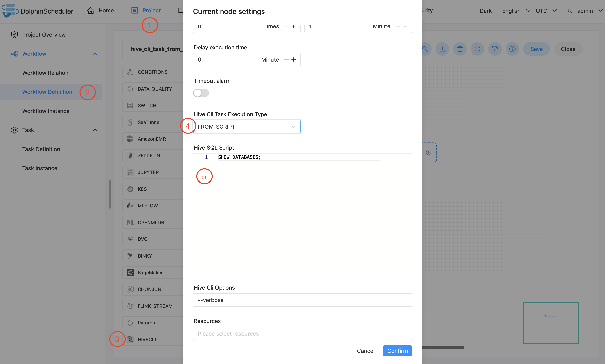Viewport: 605px width, 364px height.
Task: Click the HIVECLI task type icon
Action: (130, 339)
